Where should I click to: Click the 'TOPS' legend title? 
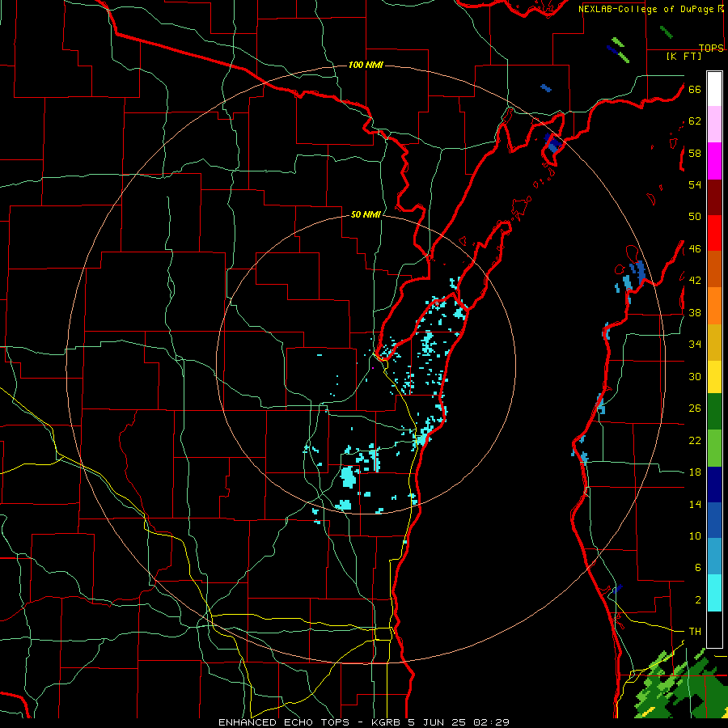click(x=711, y=49)
